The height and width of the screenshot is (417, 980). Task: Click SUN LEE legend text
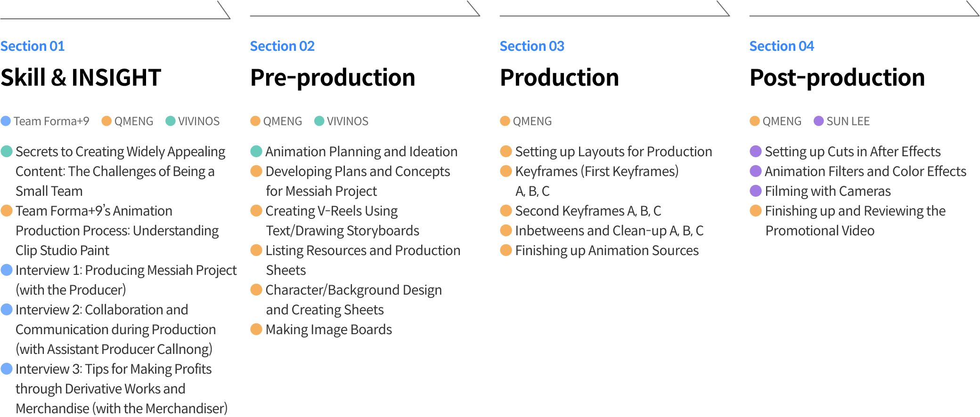[848, 121]
